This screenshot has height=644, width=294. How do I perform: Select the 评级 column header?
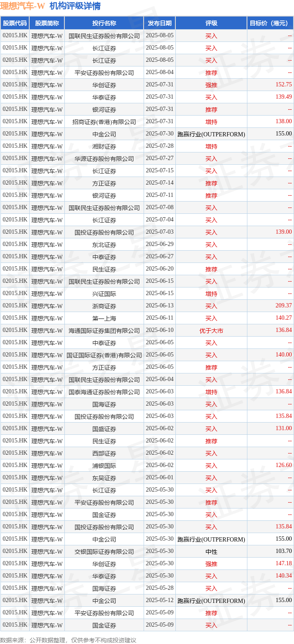(211, 23)
